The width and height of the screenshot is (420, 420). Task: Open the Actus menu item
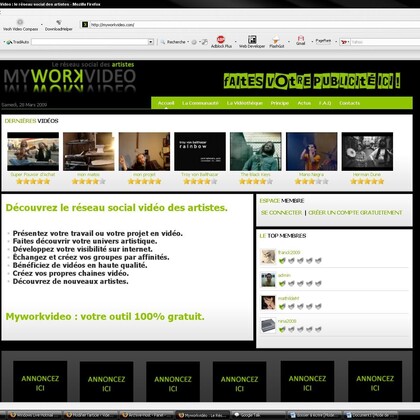(304, 103)
